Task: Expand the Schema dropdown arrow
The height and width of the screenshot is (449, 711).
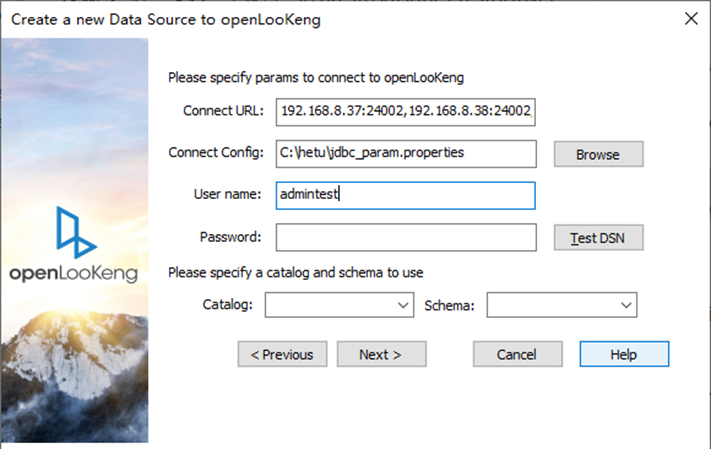Action: point(626,305)
